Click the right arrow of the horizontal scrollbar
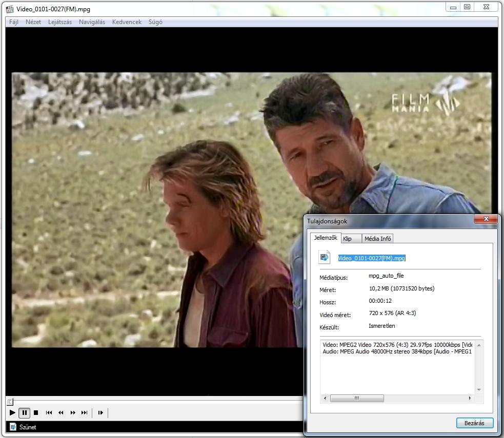The width and height of the screenshot is (504, 438). [470, 398]
